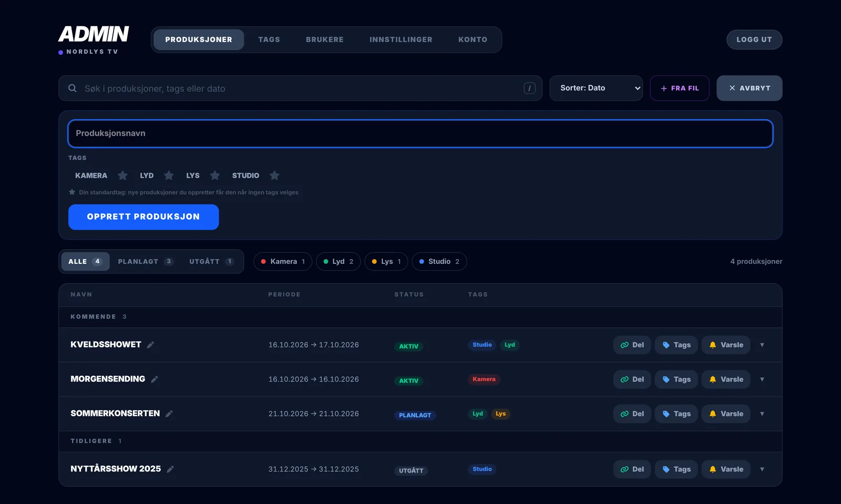Filter by the blue Studio tag chip

coord(439,262)
